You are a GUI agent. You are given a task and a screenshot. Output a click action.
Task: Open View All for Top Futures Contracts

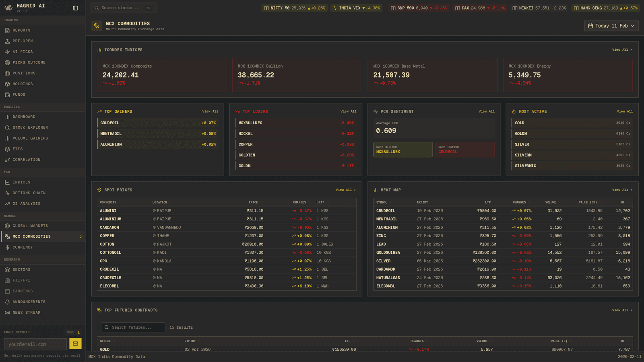click(x=622, y=310)
